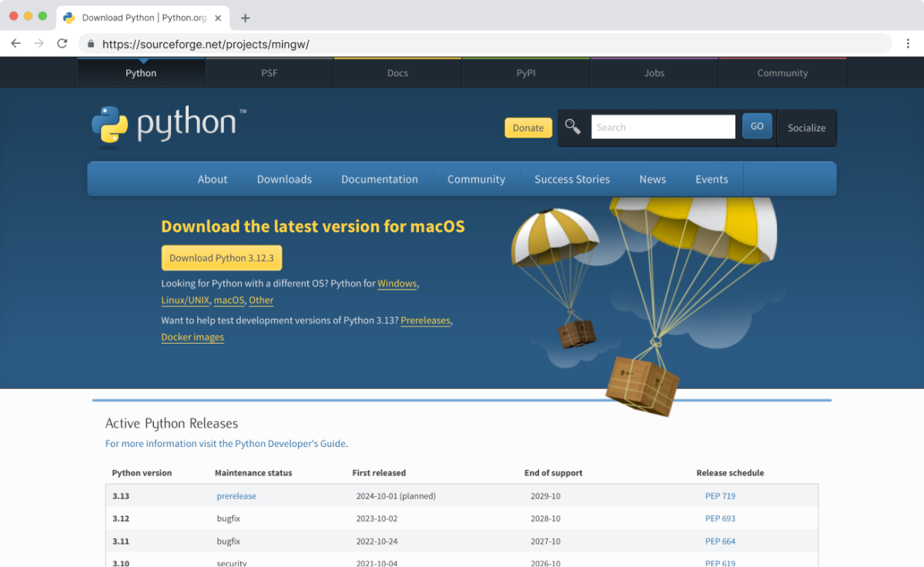
Task: Open the Downloads menu
Action: (284, 179)
